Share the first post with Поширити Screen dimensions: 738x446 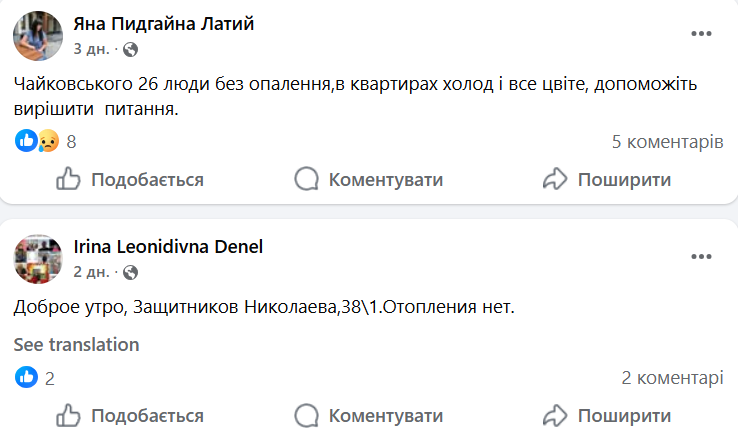point(606,180)
